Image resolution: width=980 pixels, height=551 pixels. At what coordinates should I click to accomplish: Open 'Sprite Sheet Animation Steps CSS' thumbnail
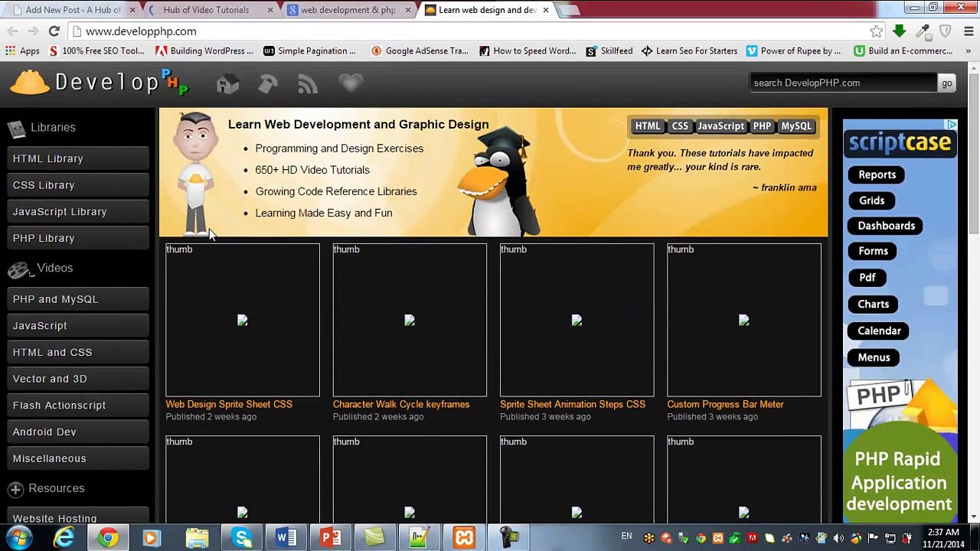pyautogui.click(x=577, y=320)
